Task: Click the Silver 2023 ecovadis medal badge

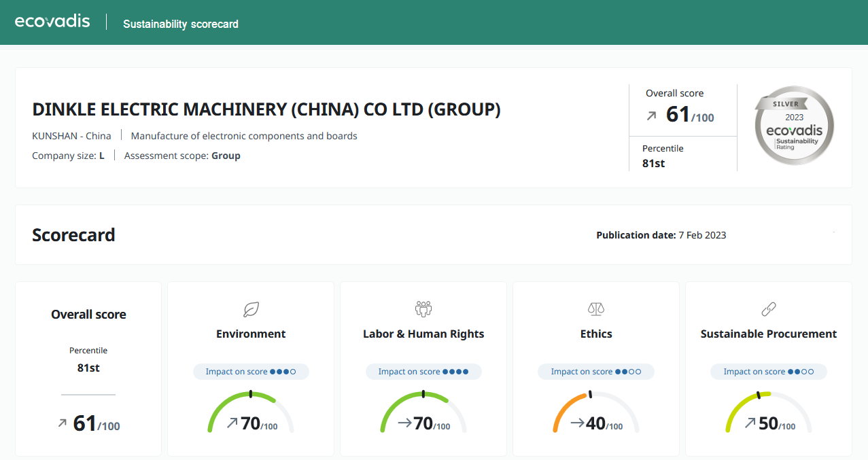Action: [x=795, y=126]
